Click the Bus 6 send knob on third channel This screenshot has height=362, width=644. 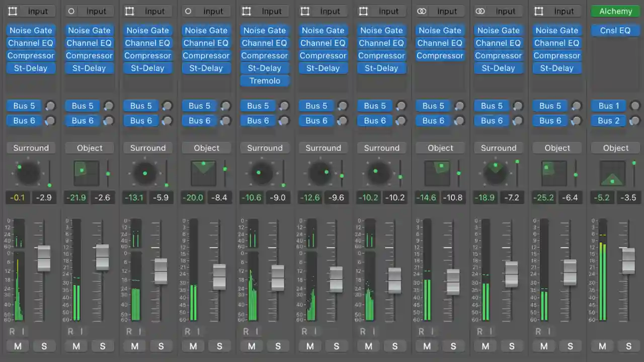click(167, 121)
